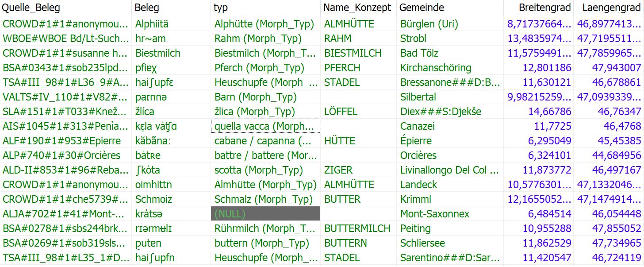This screenshot has width=644, height=267.
Task: Select the Laengengrad column header
Action: 612,8
